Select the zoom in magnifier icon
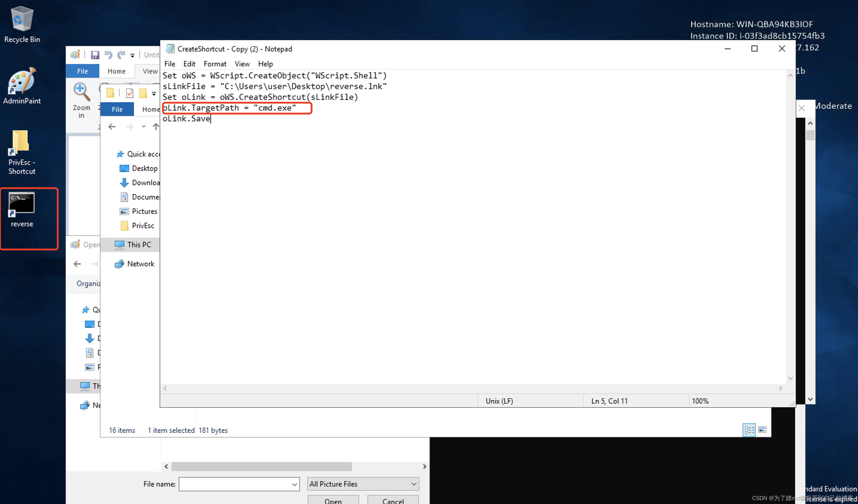Screen dimensions: 858x504 81,93
